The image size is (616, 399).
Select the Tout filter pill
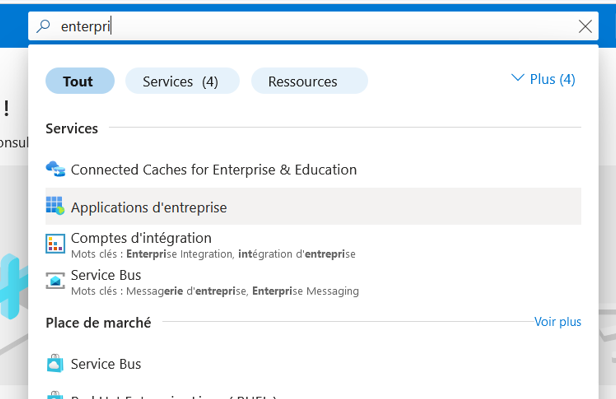(x=80, y=81)
